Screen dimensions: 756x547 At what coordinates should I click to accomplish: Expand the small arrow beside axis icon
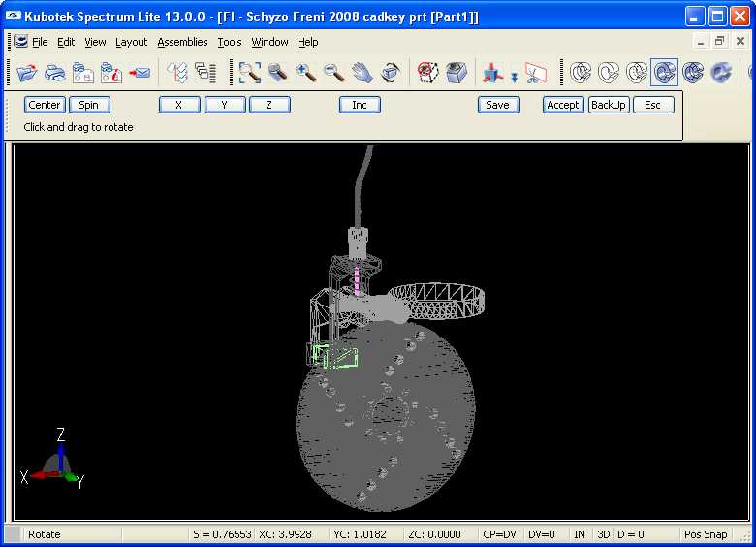514,77
